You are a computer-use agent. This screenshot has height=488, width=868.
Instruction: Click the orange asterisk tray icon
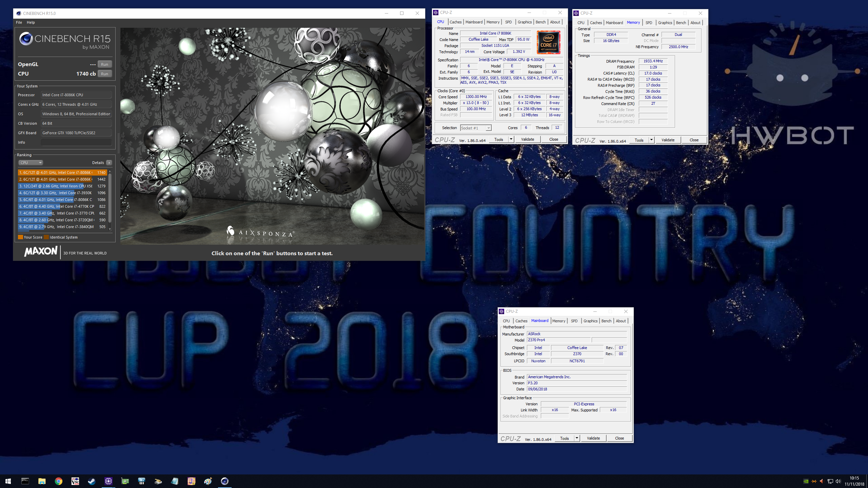814,481
